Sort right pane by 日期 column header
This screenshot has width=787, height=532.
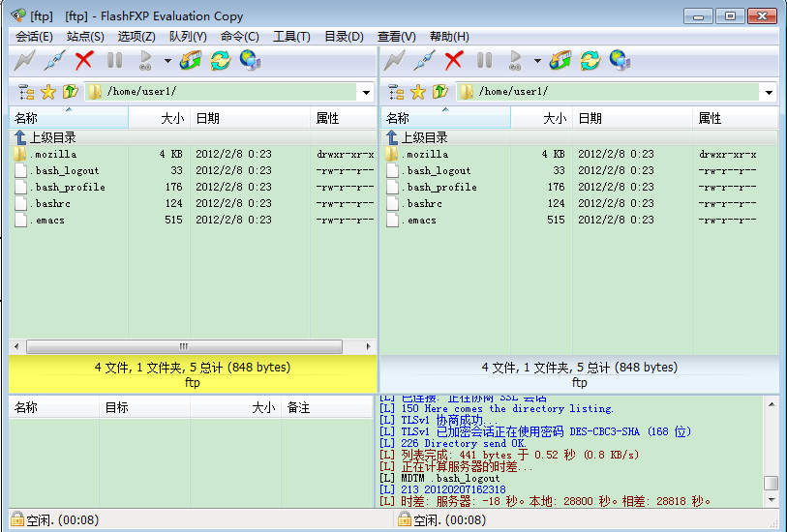(632, 118)
